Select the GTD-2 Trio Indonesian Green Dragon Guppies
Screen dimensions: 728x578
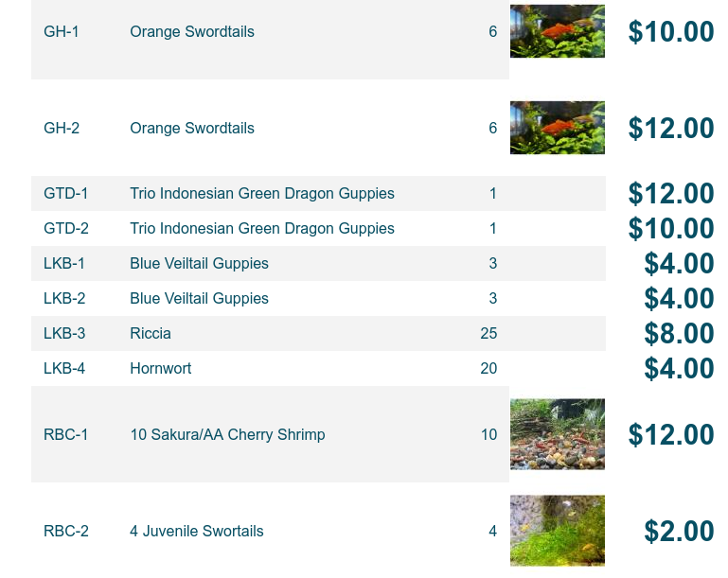point(262,228)
